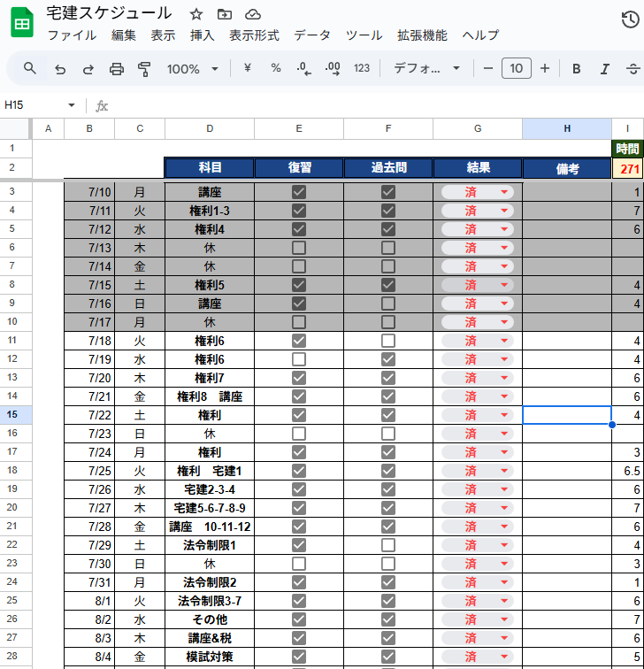This screenshot has height=669, width=644.
Task: Click the undo arrow icon
Action: point(60,69)
